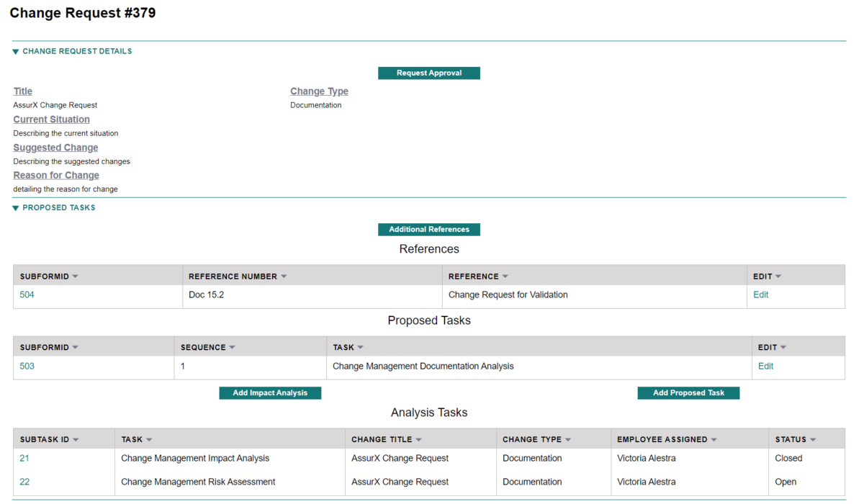This screenshot has width=864, height=504.
Task: Open subtask 21 impact analysis
Action: pos(24,458)
